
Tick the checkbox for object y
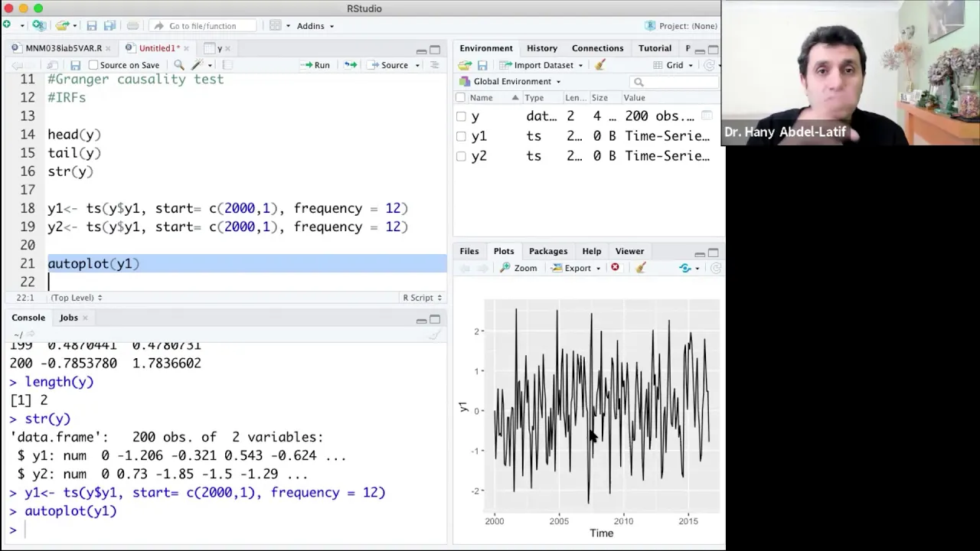[461, 116]
